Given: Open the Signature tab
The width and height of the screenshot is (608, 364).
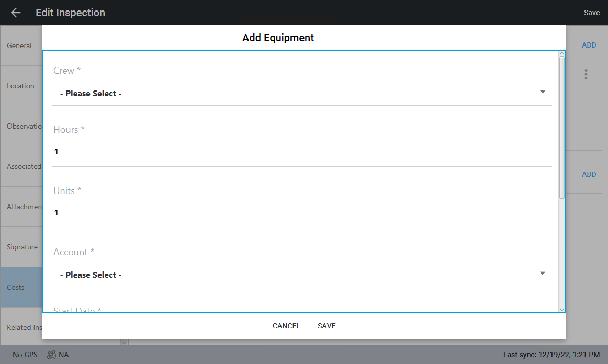Looking at the screenshot, I should click(x=22, y=247).
